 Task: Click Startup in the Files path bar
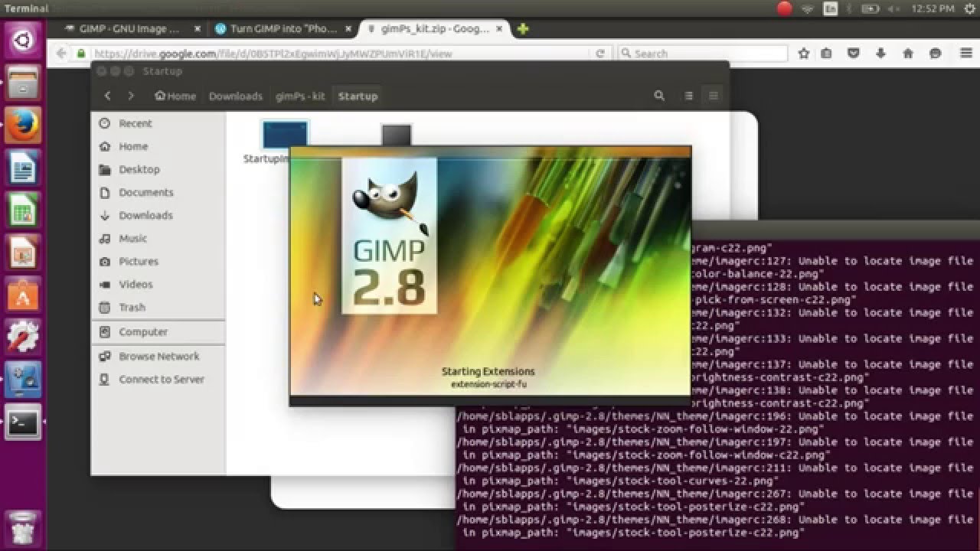[358, 96]
